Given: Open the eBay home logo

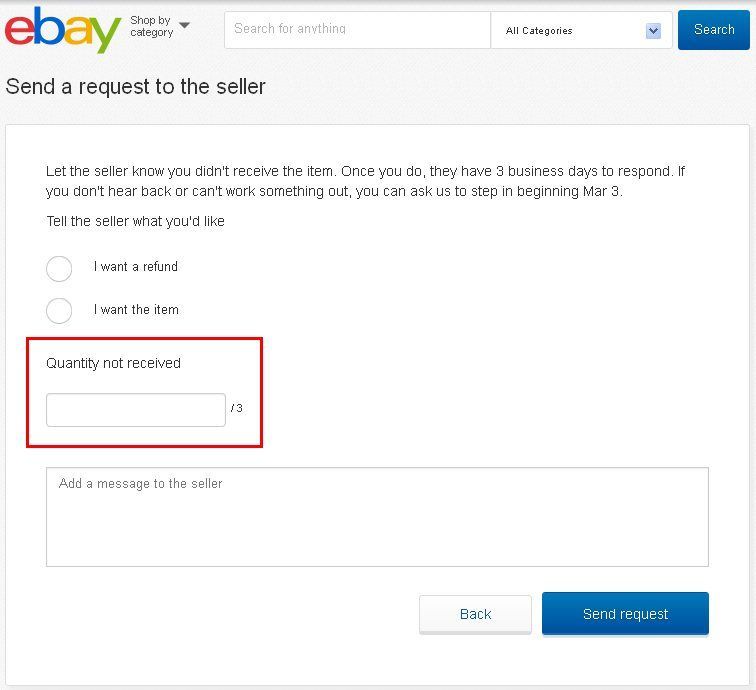Looking at the screenshot, I should [63, 30].
